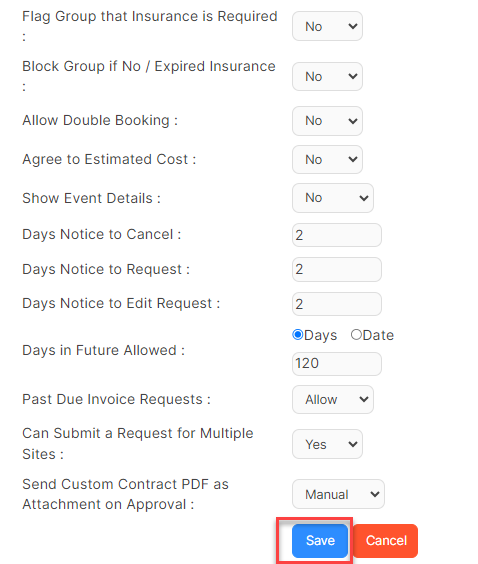Select the Days radio button

297,335
